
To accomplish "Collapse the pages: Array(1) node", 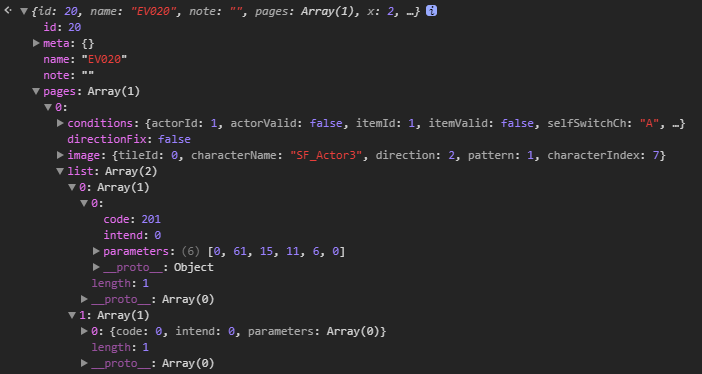I will point(36,91).
